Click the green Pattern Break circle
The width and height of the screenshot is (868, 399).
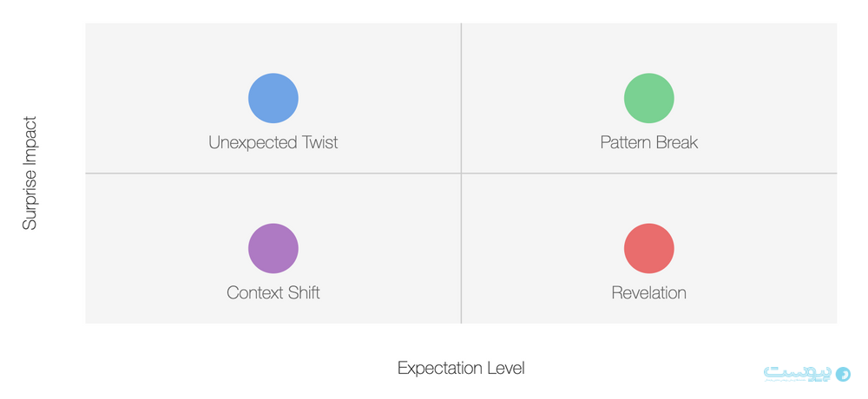pos(649,97)
